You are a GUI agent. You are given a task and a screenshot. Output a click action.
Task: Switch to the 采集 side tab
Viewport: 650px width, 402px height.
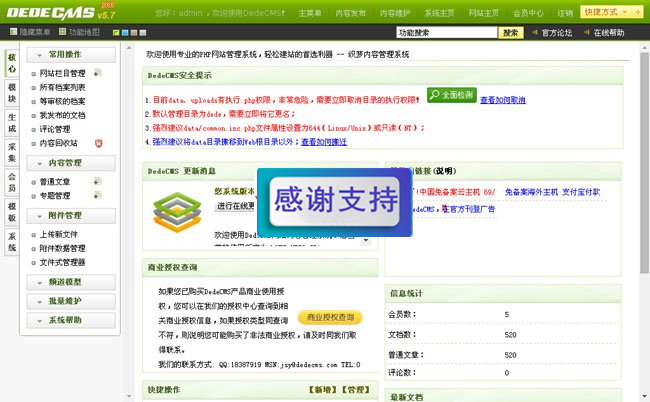(x=12, y=153)
